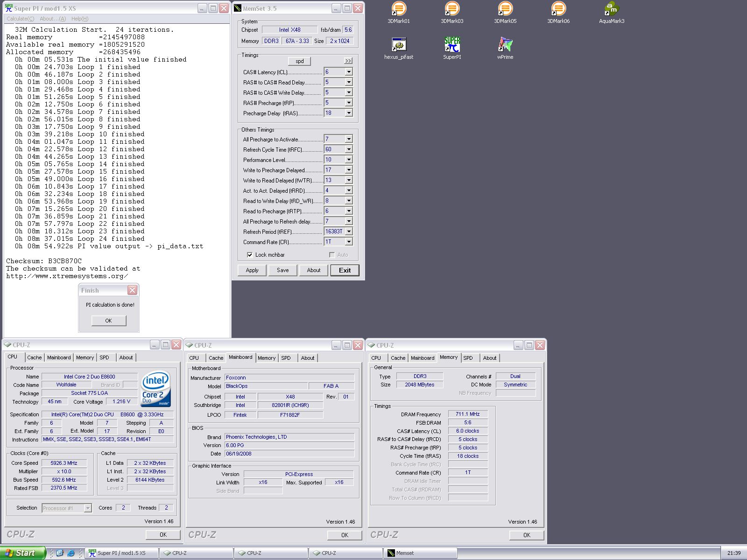
Task: Switch to Memory tab in left CPU-Z window
Action: [85, 357]
